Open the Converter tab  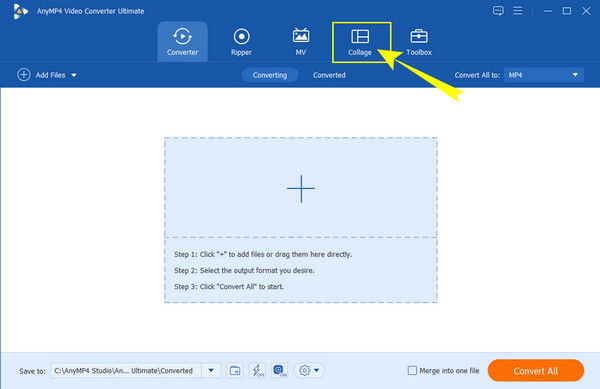click(x=183, y=42)
